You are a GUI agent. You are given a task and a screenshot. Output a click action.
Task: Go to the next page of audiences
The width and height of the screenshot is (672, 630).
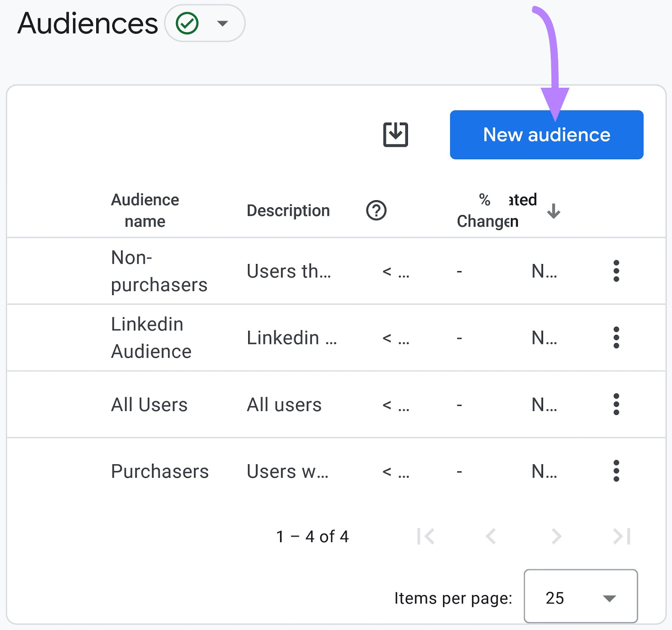point(556,536)
